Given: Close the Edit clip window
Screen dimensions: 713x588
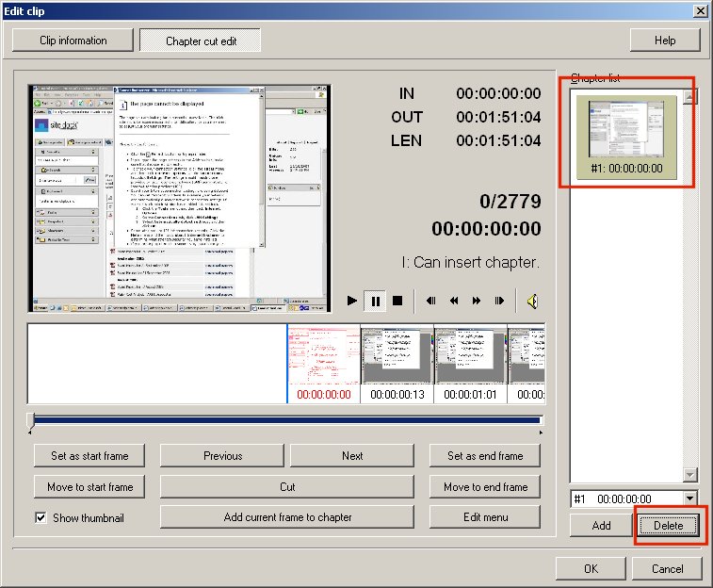Looking at the screenshot, I should click(x=700, y=10).
